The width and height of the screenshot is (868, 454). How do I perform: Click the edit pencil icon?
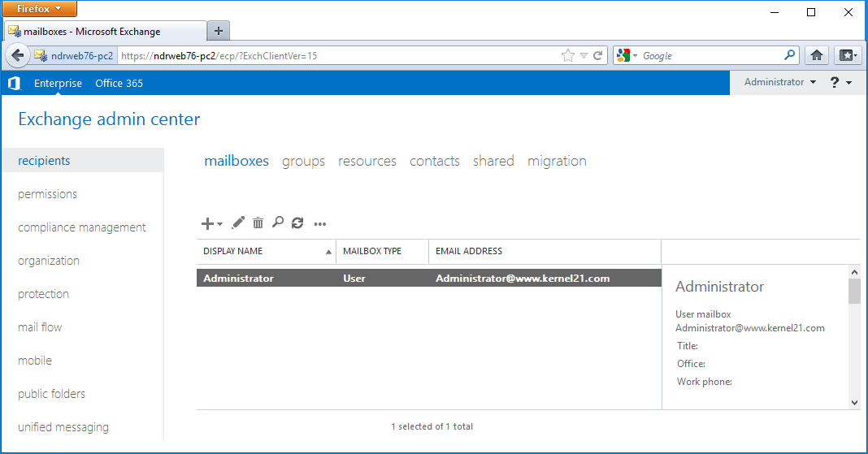[238, 223]
